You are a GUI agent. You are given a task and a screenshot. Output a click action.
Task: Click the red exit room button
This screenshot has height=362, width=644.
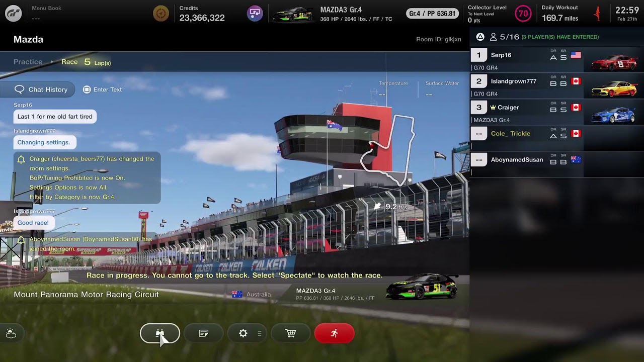tap(334, 333)
